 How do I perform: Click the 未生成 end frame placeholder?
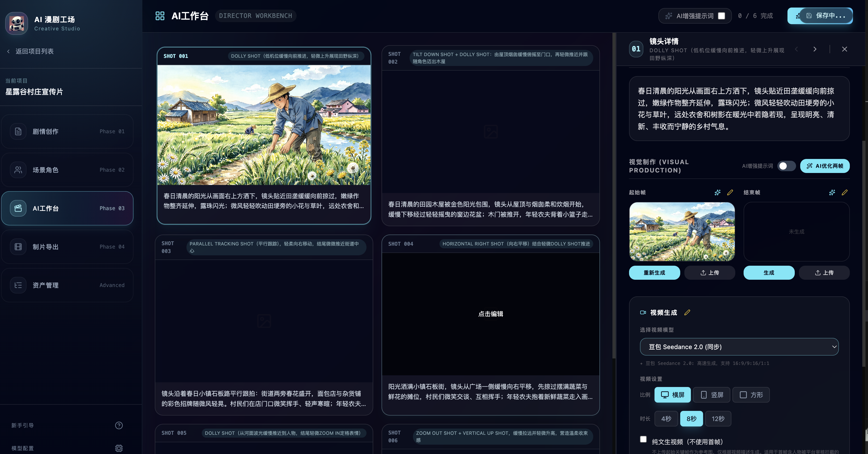pyautogui.click(x=797, y=232)
